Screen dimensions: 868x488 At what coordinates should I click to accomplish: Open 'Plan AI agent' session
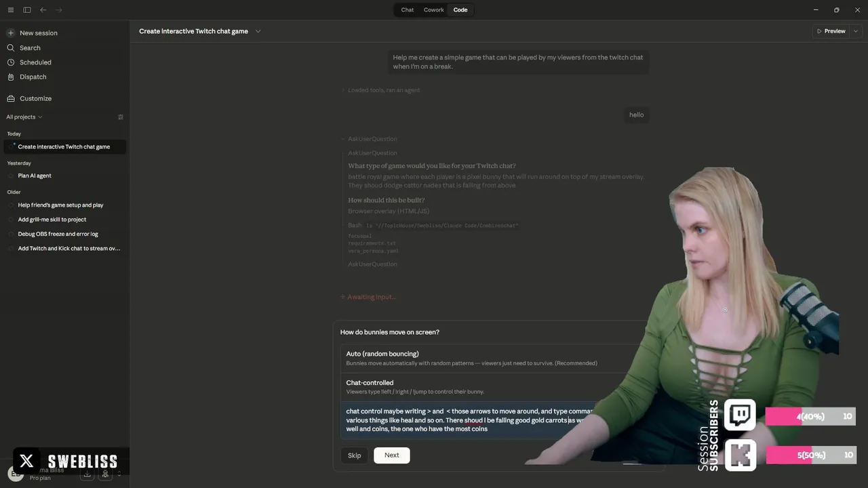(x=64, y=176)
